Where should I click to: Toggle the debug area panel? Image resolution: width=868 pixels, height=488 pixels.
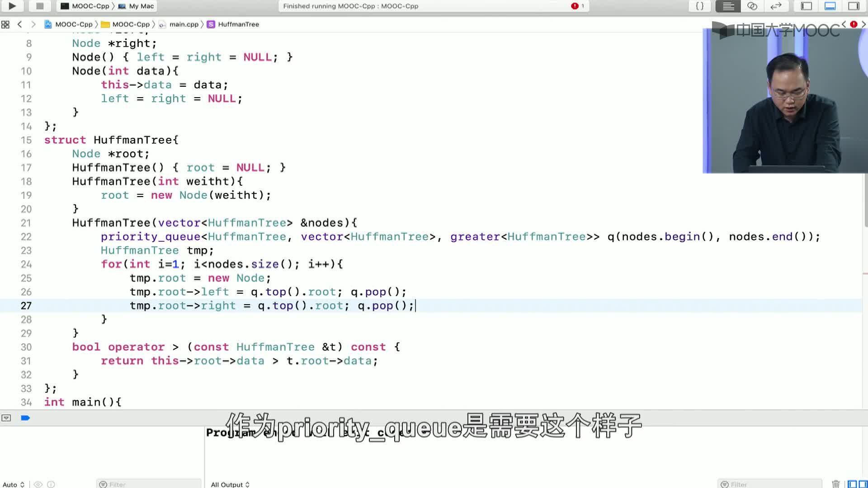pyautogui.click(x=830, y=6)
